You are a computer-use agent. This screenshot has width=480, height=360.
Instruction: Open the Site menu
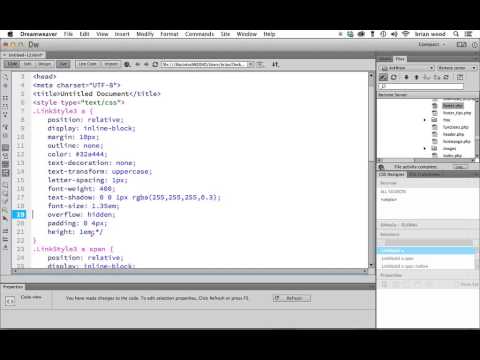click(x=225, y=34)
